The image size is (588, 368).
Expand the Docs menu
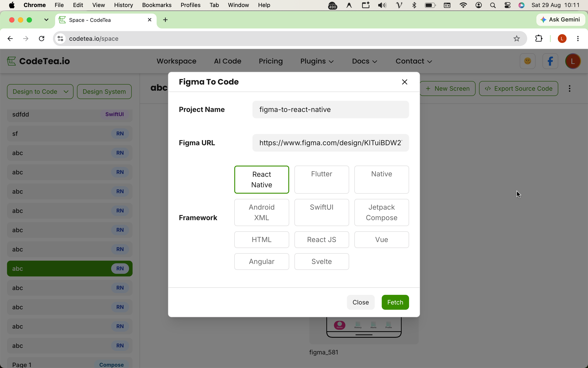[x=364, y=61]
